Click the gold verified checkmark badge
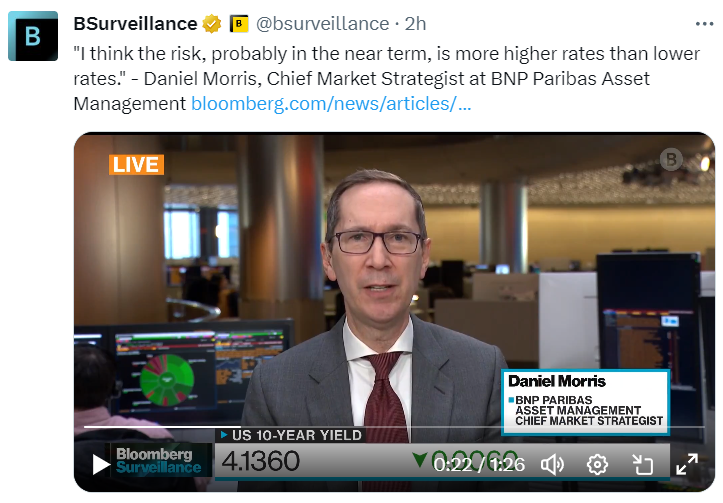The height and width of the screenshot is (503, 723). click(x=212, y=24)
